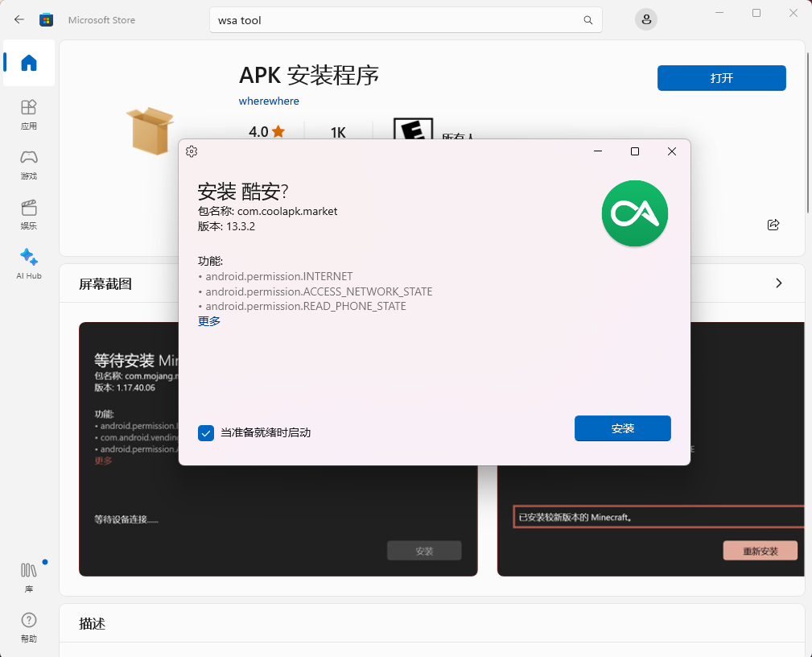Open the wherewhere publisher link
This screenshot has height=657, width=812.
(x=269, y=101)
